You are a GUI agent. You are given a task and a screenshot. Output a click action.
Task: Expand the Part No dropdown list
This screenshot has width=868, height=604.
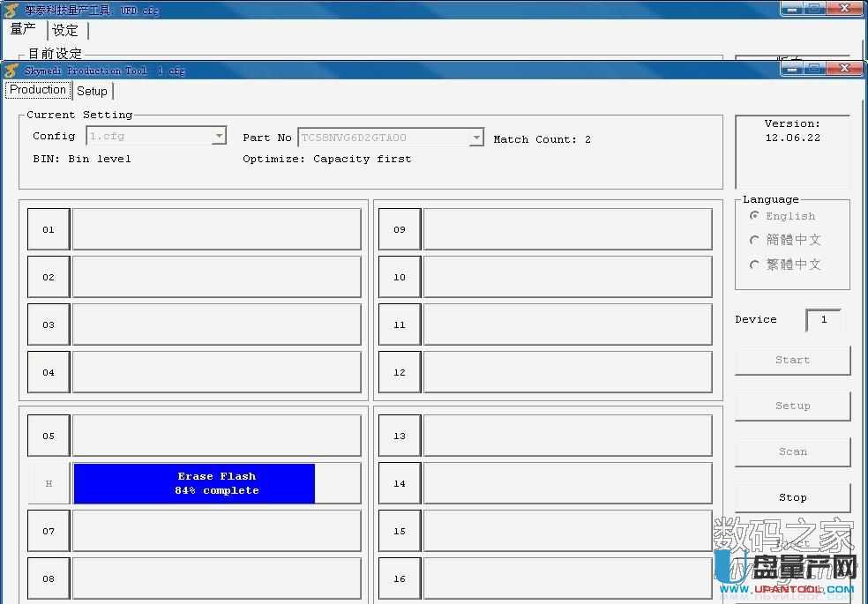(476, 138)
